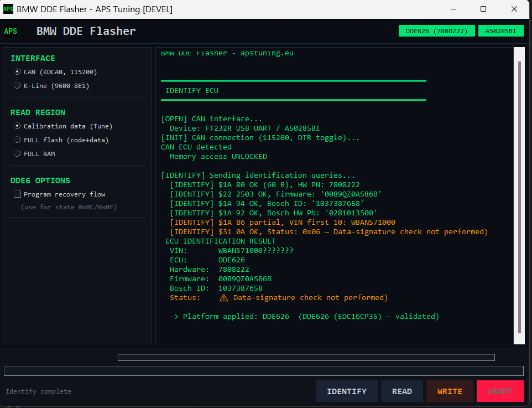This screenshot has height=408, width=532.
Task: Click the WRITE button
Action: 450,391
